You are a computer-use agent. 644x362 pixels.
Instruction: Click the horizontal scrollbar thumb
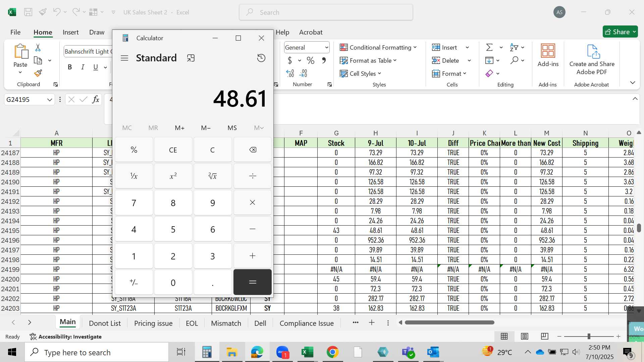coord(449,322)
